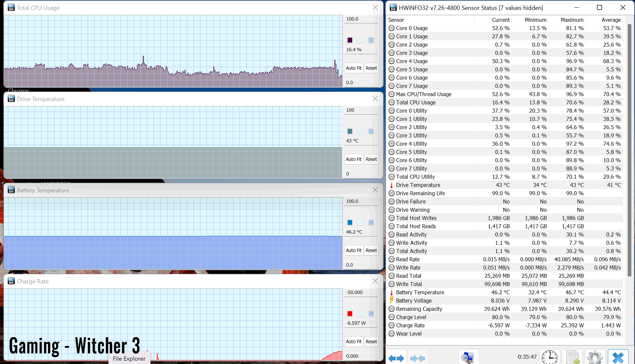Click the Sensor column header

(x=430, y=20)
